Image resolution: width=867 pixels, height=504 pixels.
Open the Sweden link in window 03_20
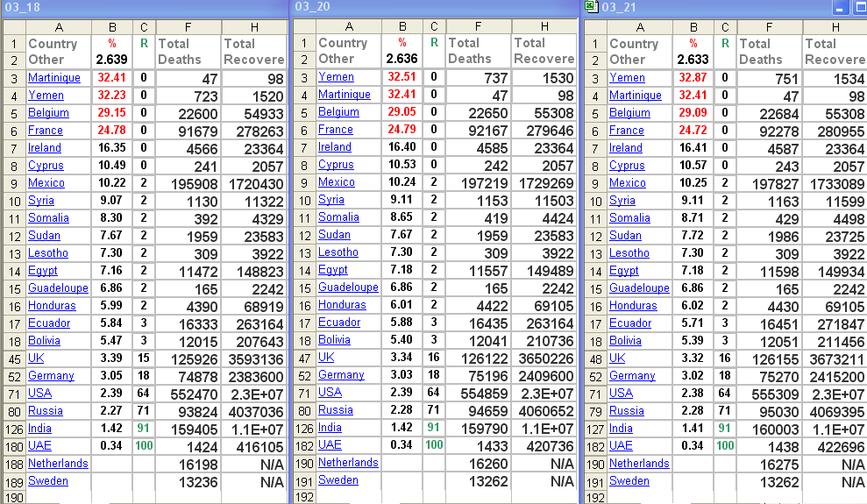pos(338,479)
